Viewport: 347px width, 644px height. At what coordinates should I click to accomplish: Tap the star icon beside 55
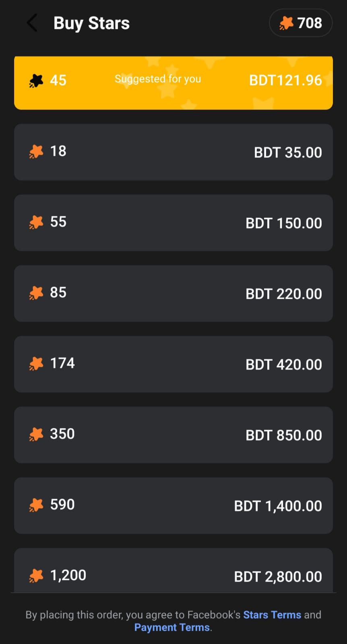pos(36,222)
